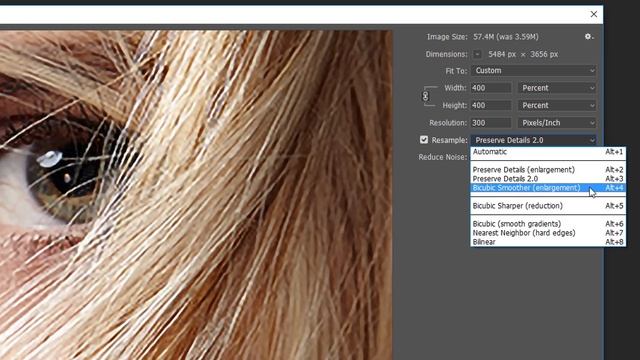The image size is (640, 360).
Task: Click the Height value field
Action: pos(491,105)
